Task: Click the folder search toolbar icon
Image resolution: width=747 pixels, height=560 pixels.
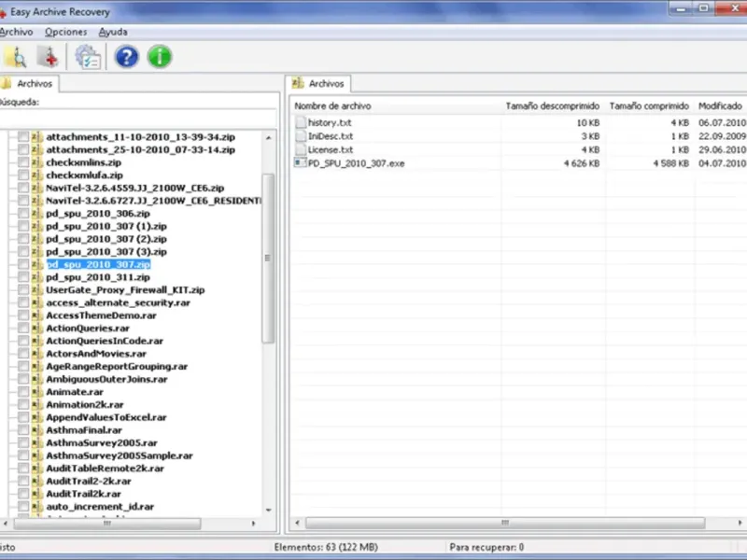Action: coord(15,57)
